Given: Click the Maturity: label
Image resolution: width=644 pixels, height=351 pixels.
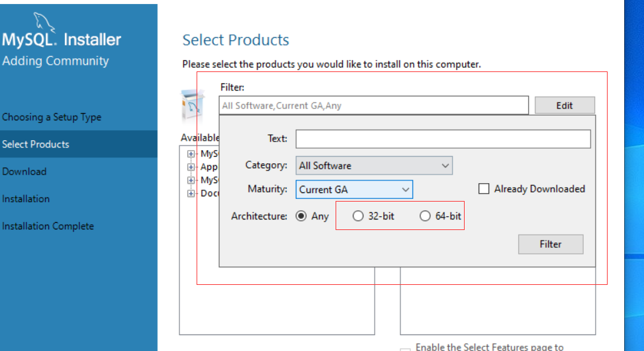Looking at the screenshot, I should click(x=267, y=189).
